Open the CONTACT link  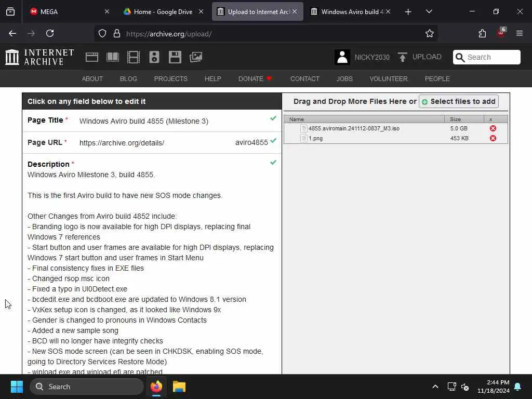click(305, 79)
